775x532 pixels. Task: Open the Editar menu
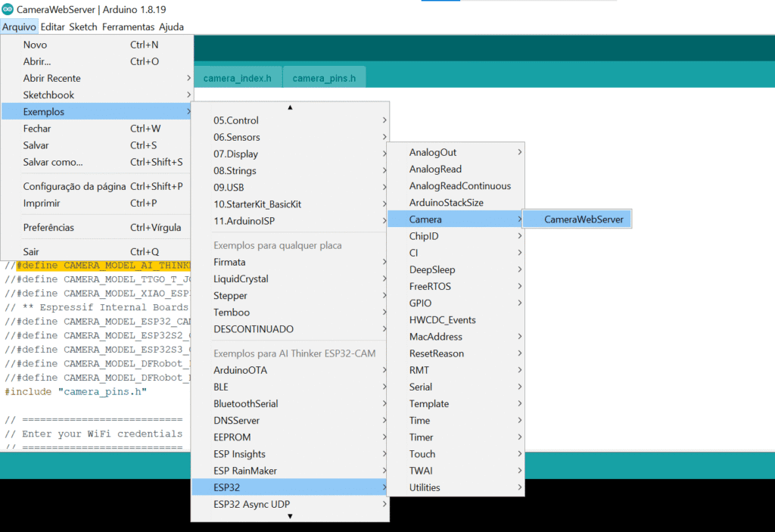52,26
